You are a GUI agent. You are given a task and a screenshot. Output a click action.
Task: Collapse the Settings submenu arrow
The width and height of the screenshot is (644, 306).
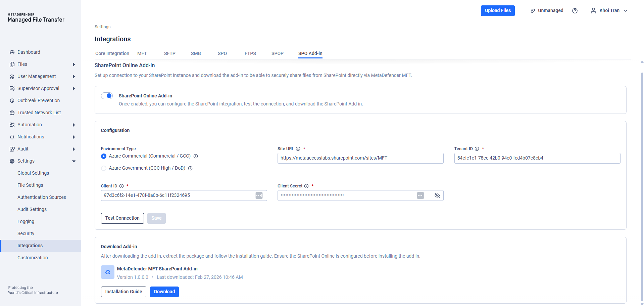[74, 161]
